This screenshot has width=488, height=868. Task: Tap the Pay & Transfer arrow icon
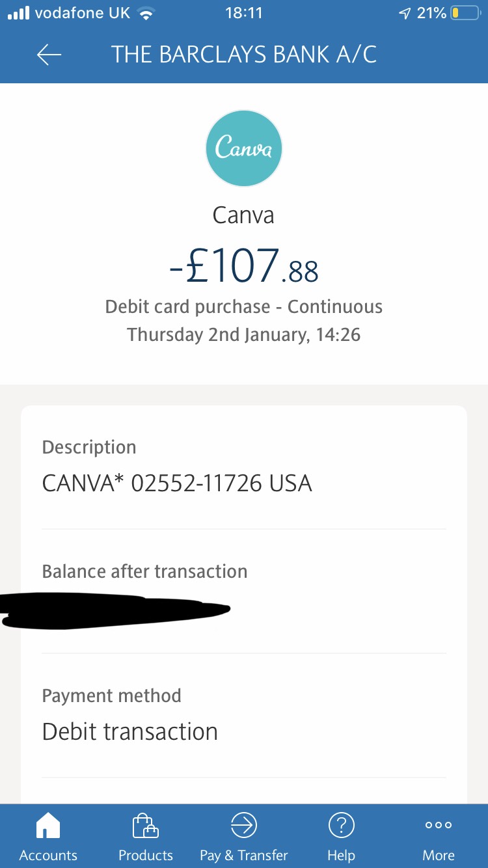click(x=244, y=826)
